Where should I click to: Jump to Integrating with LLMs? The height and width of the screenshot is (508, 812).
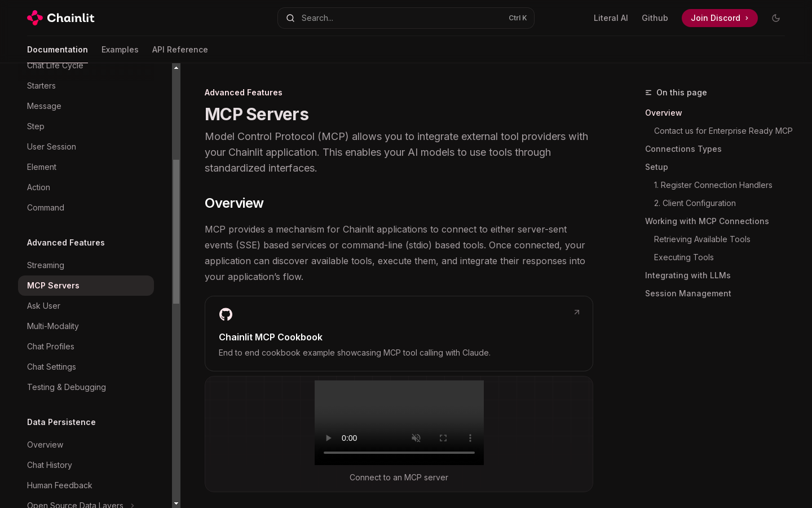(x=687, y=275)
